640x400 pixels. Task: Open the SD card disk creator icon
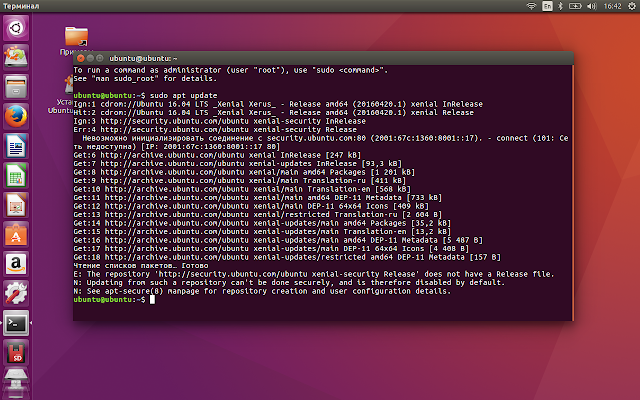(16, 353)
